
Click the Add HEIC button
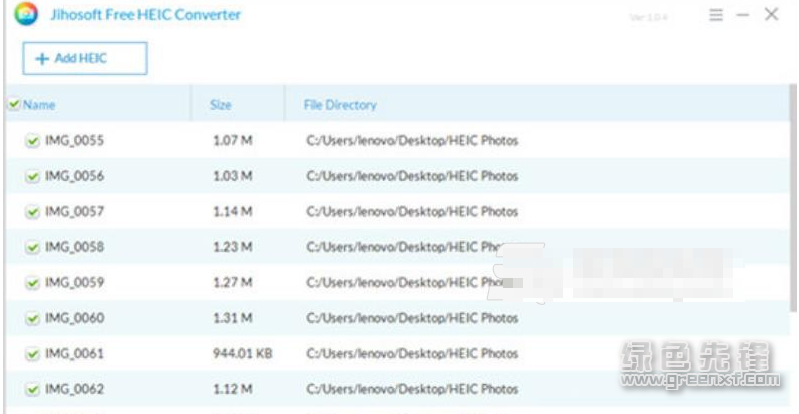coord(85,59)
